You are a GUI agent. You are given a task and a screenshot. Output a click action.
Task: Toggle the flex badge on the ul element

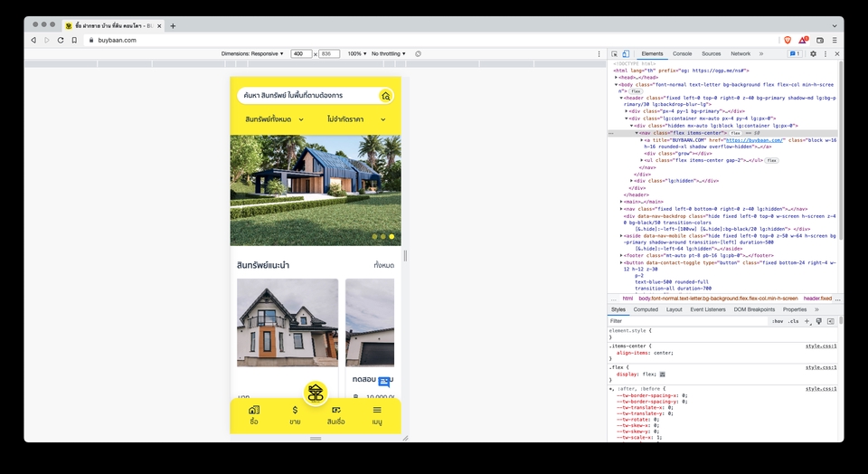pos(771,161)
